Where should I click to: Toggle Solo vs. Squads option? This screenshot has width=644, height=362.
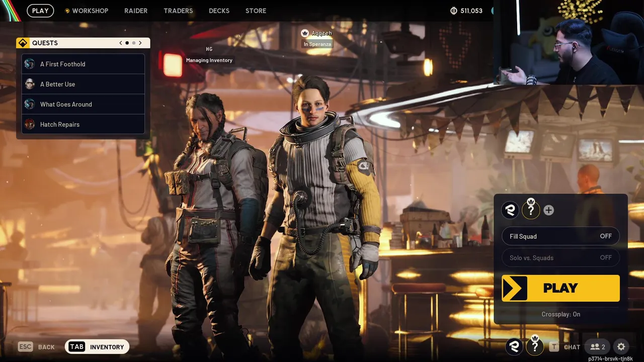(560, 257)
